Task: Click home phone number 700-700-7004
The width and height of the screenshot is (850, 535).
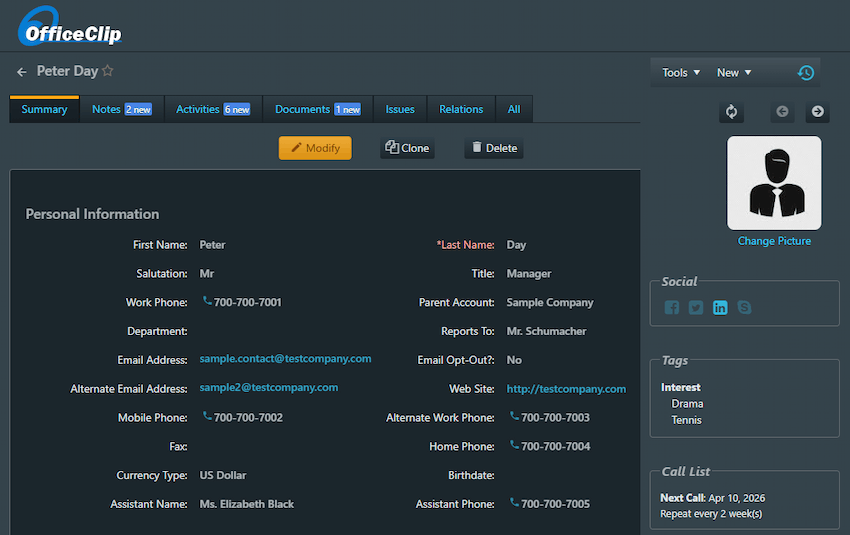Action: (x=556, y=446)
